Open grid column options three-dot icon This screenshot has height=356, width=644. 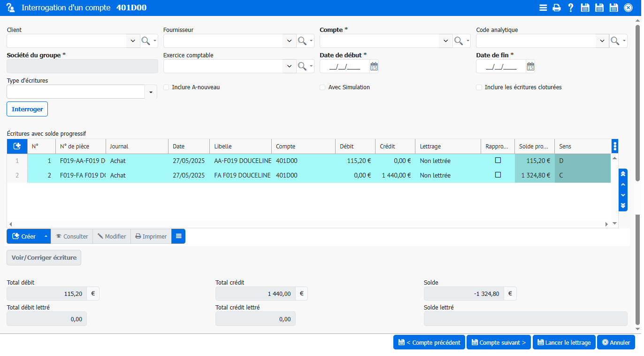(x=615, y=146)
